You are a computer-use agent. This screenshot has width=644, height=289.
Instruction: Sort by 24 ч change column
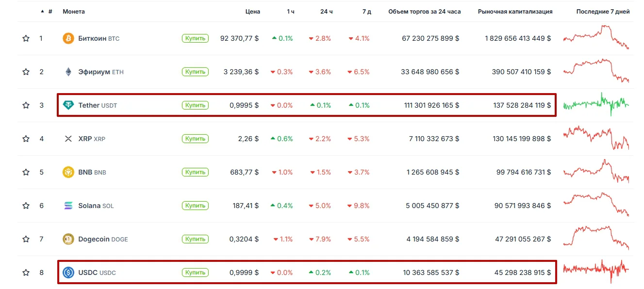(326, 12)
